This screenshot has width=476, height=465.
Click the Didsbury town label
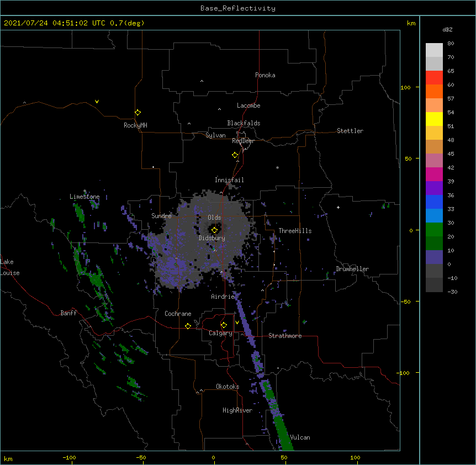pos(212,238)
